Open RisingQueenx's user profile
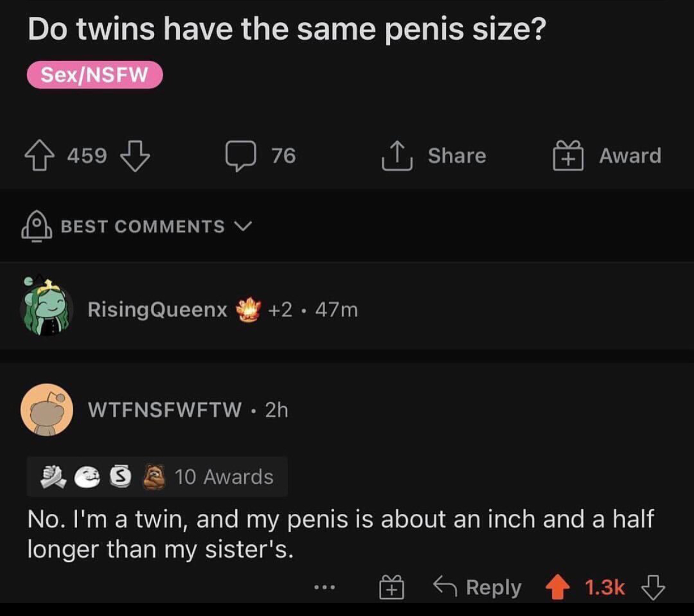694x616 pixels. coord(157,309)
